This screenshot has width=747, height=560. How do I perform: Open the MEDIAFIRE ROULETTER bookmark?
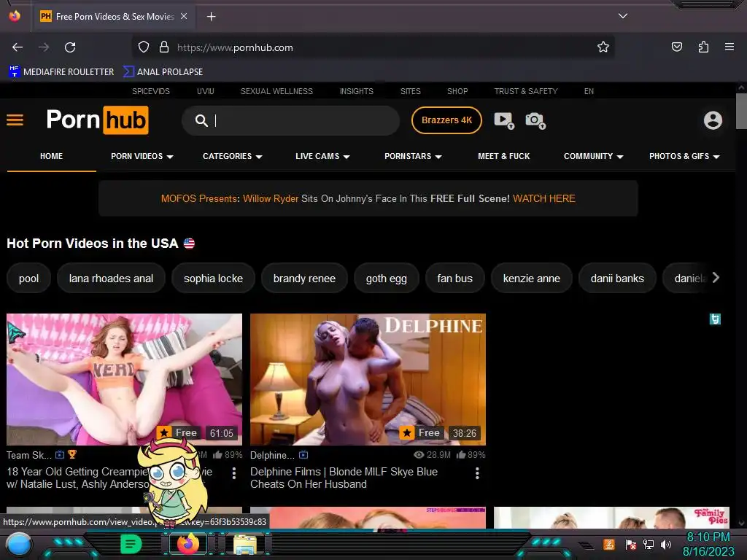click(x=61, y=72)
